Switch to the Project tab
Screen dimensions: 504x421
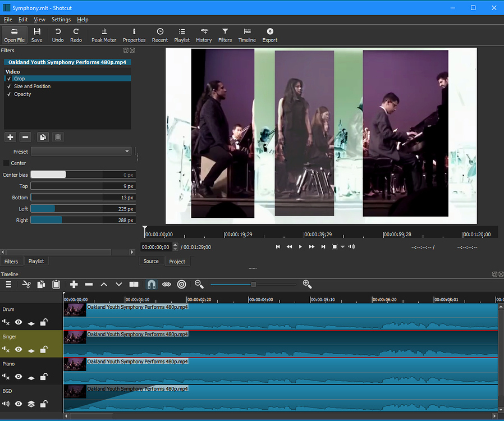coord(177,262)
